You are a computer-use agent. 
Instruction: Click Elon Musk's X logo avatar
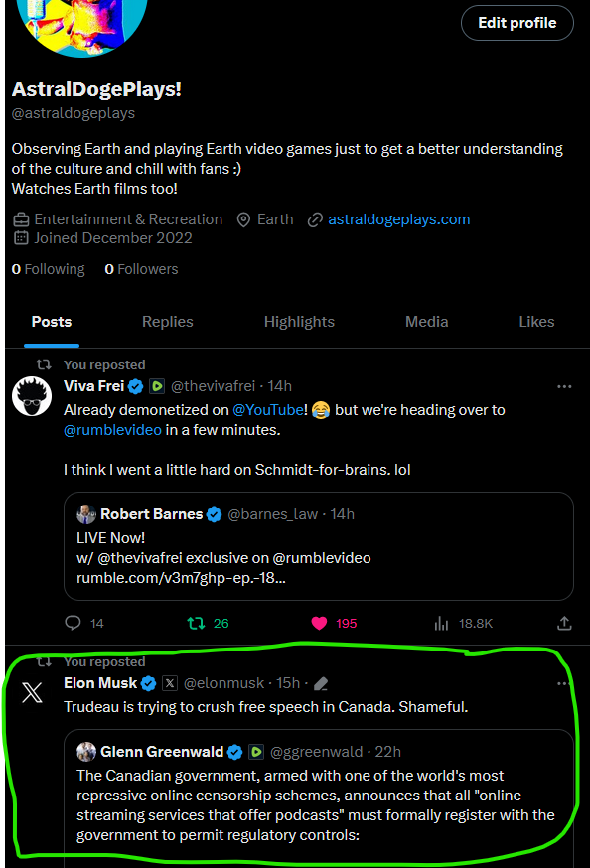32,692
